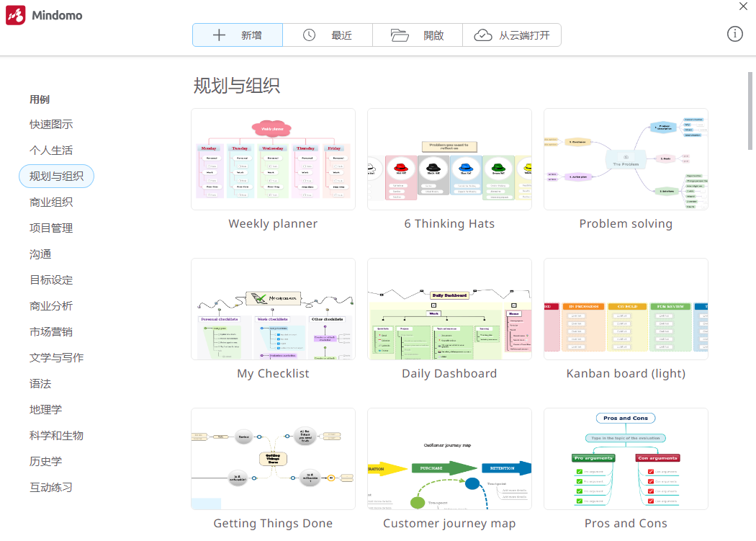Choose the Kanban board (light) template

(x=626, y=309)
